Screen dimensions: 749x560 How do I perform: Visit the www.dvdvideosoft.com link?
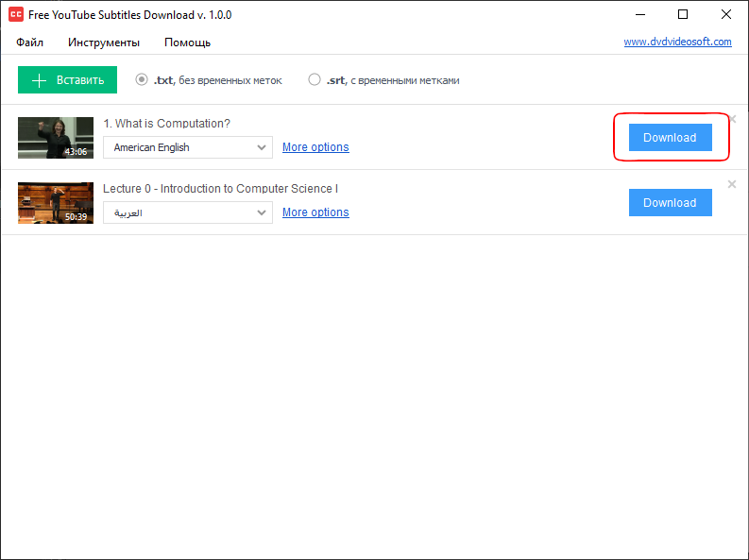click(677, 42)
